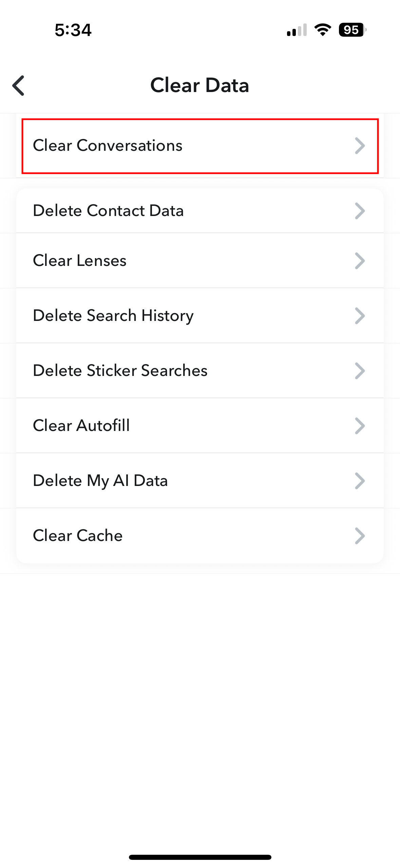Tap chevron next to Clear Cache

(360, 536)
